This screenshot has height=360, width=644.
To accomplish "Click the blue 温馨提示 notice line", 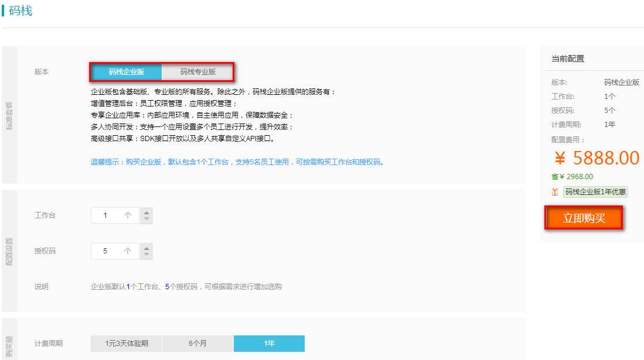I will point(237,162).
